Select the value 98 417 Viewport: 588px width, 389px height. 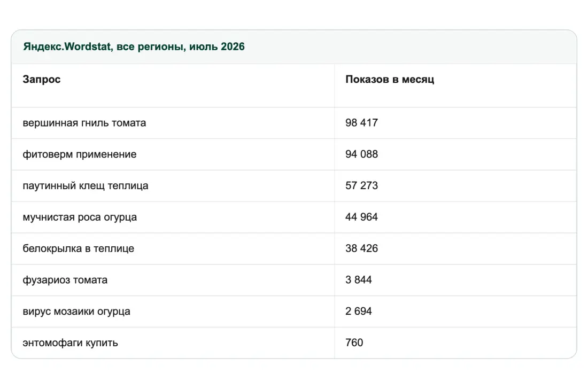click(361, 122)
